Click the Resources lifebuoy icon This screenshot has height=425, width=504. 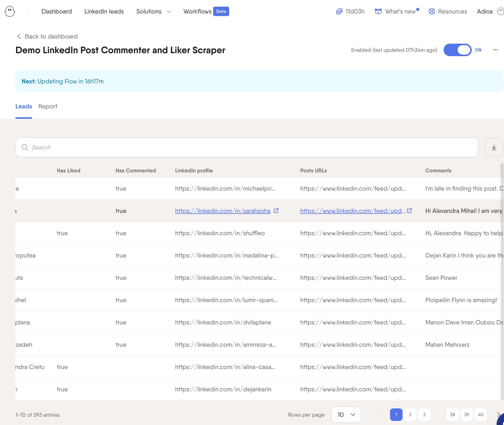(x=431, y=11)
